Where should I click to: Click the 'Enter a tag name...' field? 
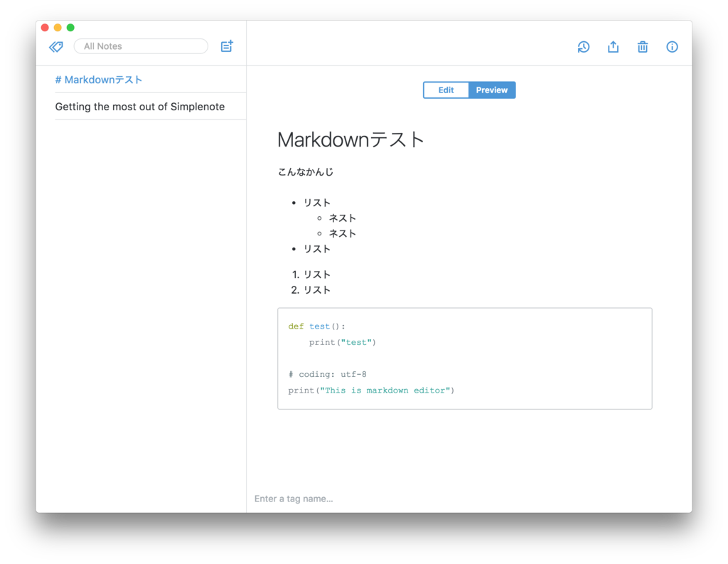point(294,499)
